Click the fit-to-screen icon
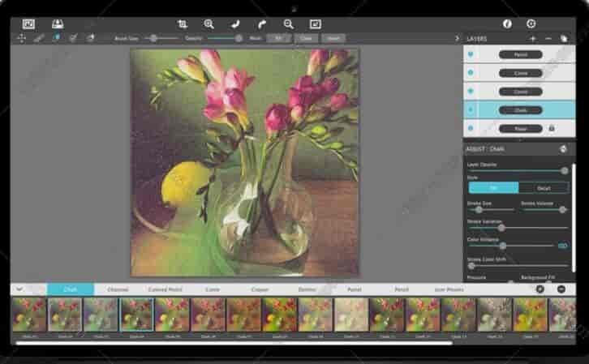The image size is (589, 364). (x=315, y=24)
